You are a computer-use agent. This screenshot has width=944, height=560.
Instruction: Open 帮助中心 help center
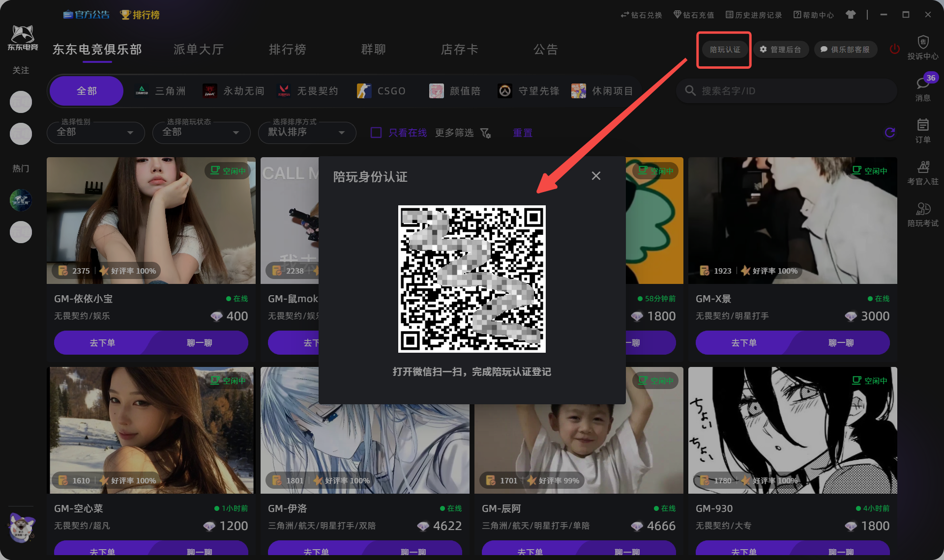pos(813,15)
